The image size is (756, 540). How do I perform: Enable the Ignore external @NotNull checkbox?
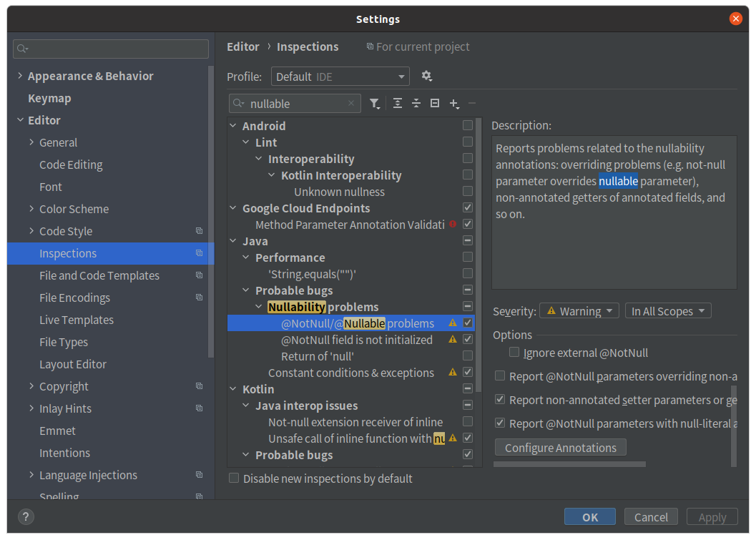[514, 353]
